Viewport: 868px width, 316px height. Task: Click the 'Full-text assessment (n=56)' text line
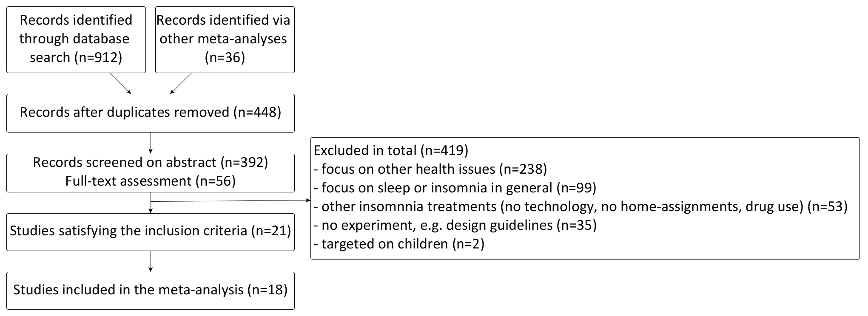point(150,181)
